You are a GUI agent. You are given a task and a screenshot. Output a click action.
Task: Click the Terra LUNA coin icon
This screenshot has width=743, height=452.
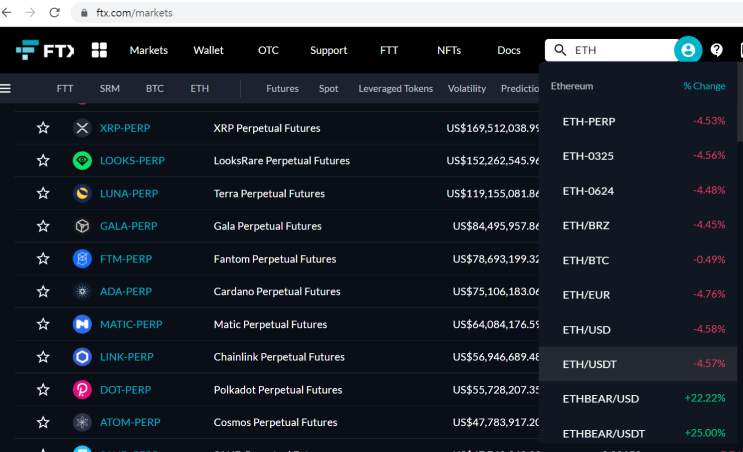pos(82,193)
